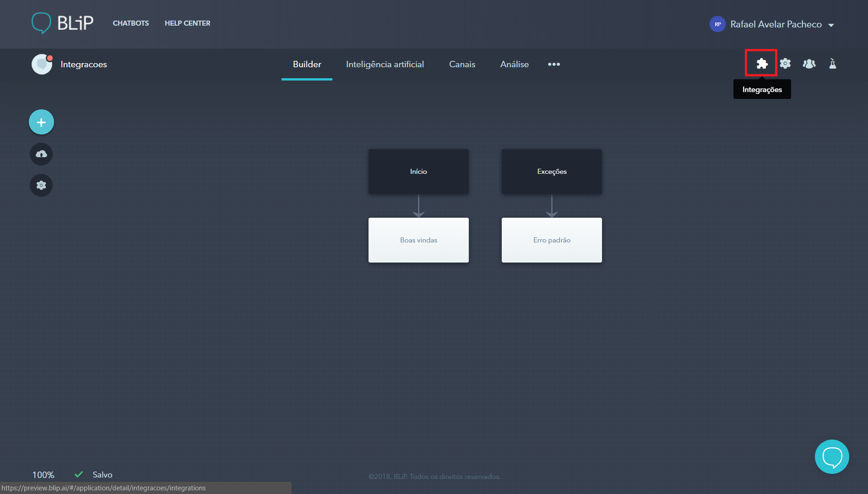This screenshot has width=868, height=494.
Task: Open the Análise section
Action: [x=514, y=64]
